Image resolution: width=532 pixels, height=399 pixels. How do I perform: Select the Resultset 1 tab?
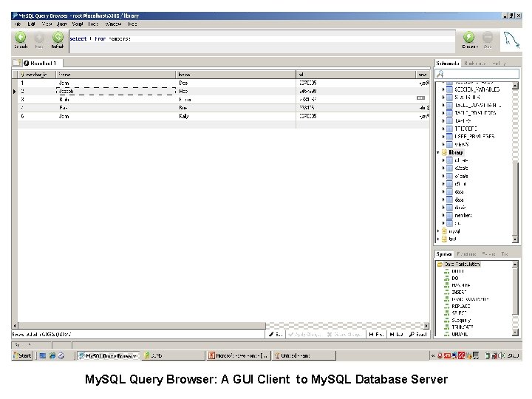[x=43, y=63]
